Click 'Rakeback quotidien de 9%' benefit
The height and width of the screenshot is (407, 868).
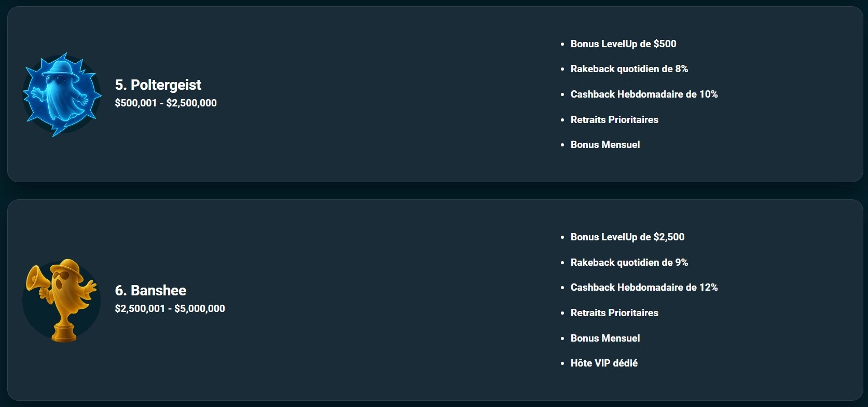pos(629,262)
